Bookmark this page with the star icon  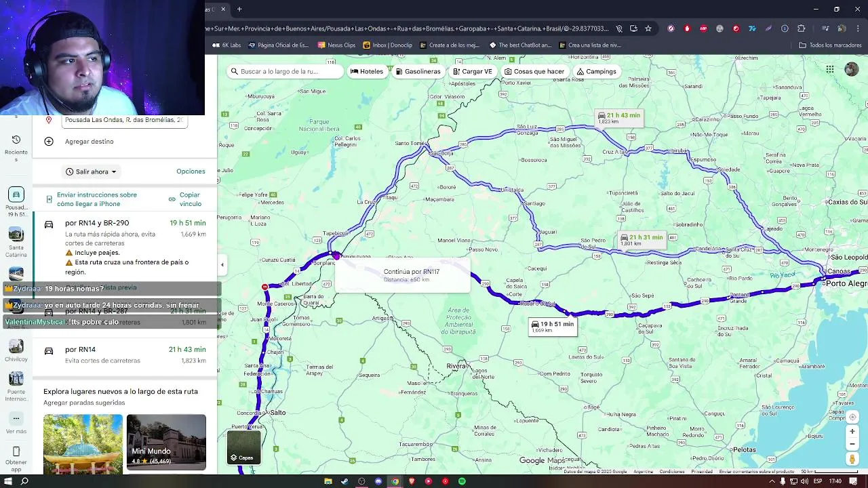[x=648, y=28]
